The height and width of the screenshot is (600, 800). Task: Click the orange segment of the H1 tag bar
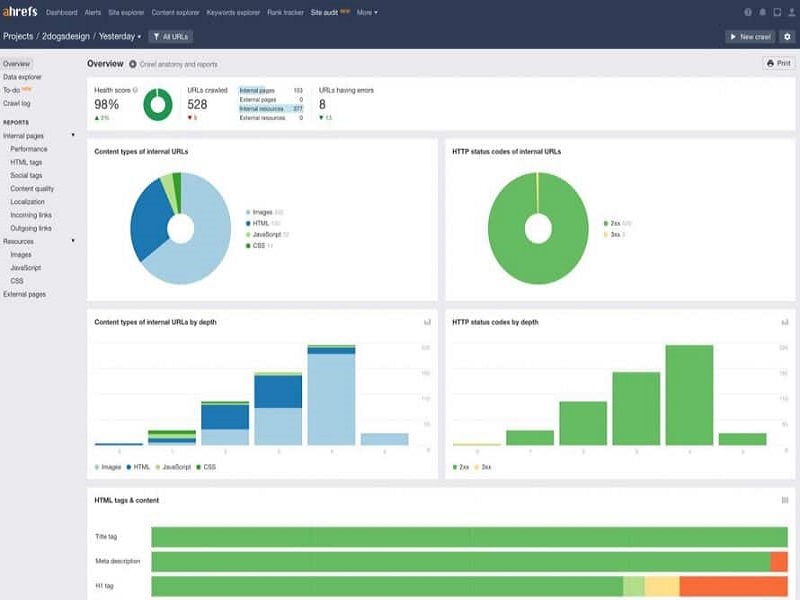click(733, 586)
